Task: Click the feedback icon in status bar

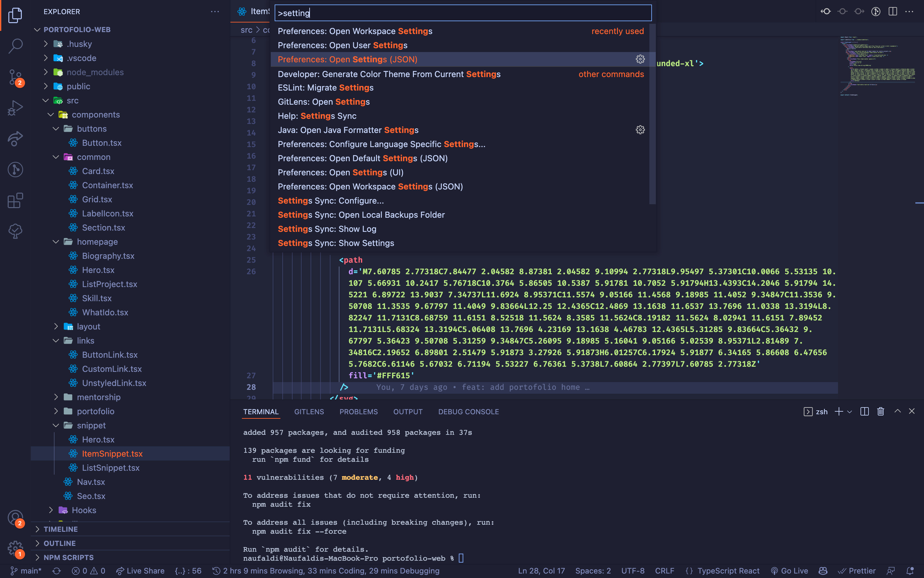Action: [891, 571]
